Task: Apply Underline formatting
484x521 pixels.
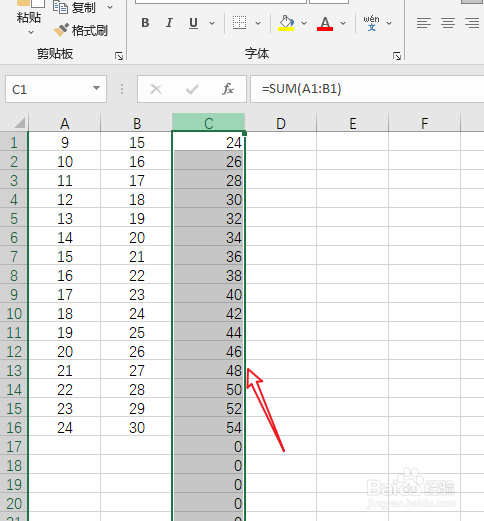Action: 193,23
